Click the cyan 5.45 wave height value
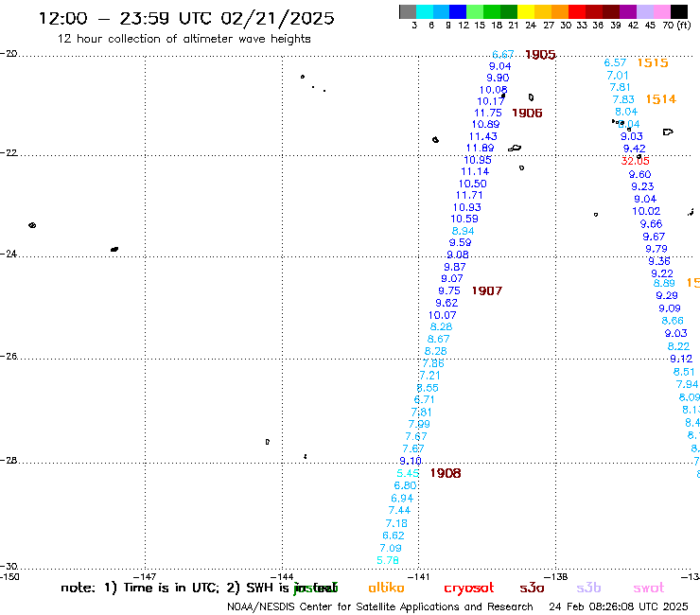The width and height of the screenshot is (700, 615). [408, 473]
